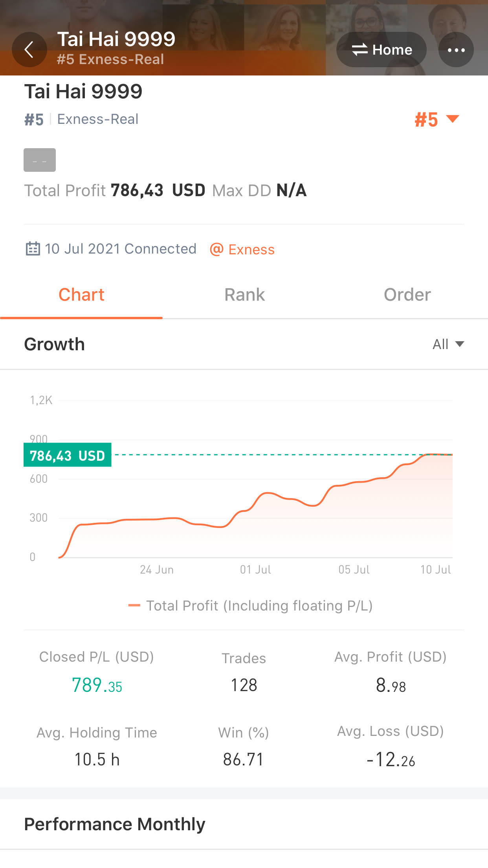Switch to the Order tab
Image resolution: width=488 pixels, height=868 pixels.
point(407,295)
